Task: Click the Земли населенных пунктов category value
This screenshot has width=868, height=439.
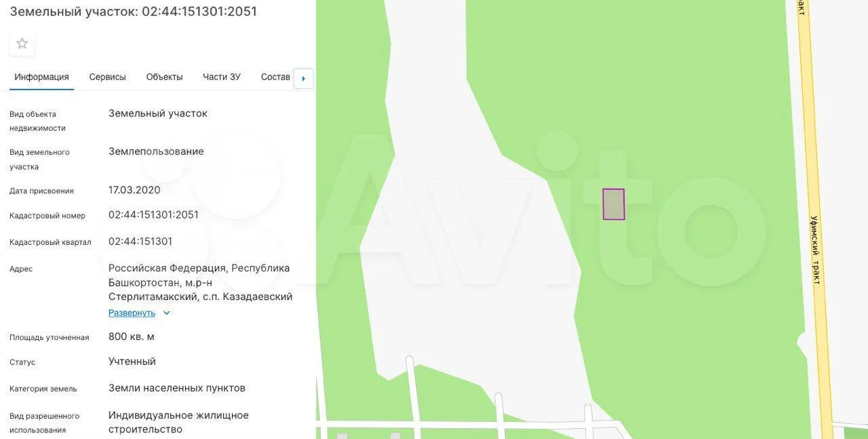Action: (x=176, y=388)
